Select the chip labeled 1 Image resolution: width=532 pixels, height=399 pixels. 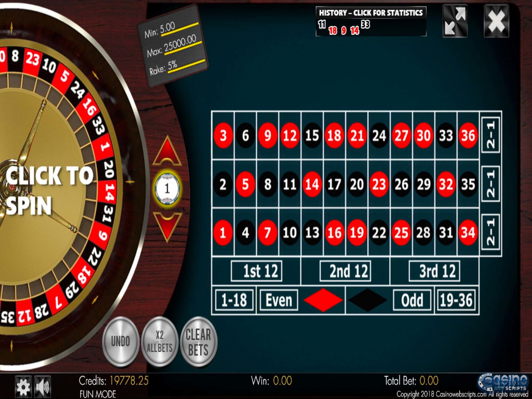[167, 188]
